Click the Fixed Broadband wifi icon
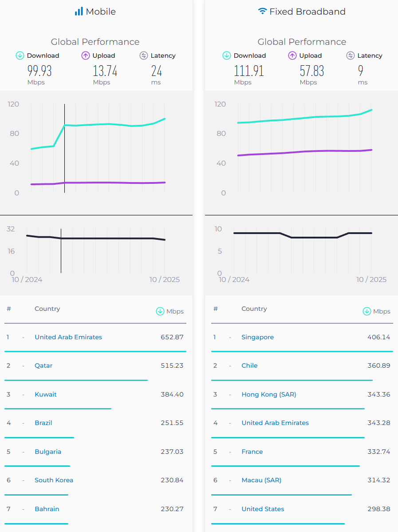The height and width of the screenshot is (532, 398). pyautogui.click(x=263, y=12)
